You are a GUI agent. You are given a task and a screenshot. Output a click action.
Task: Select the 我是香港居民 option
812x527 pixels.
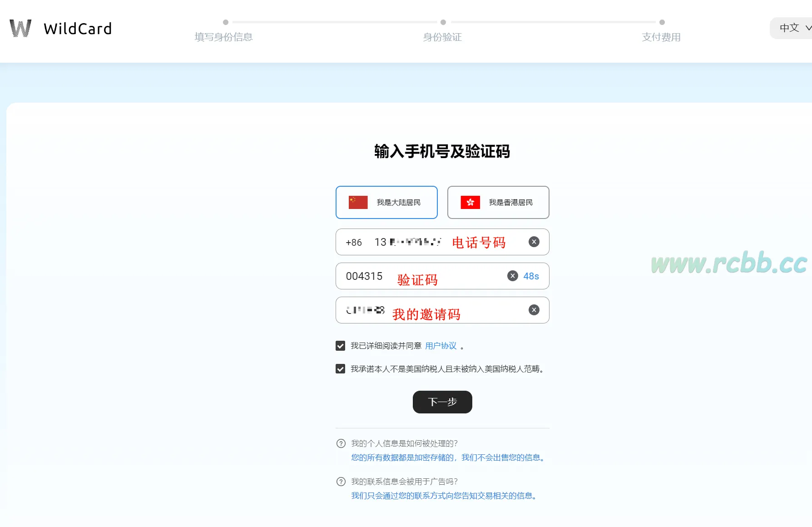coord(498,202)
